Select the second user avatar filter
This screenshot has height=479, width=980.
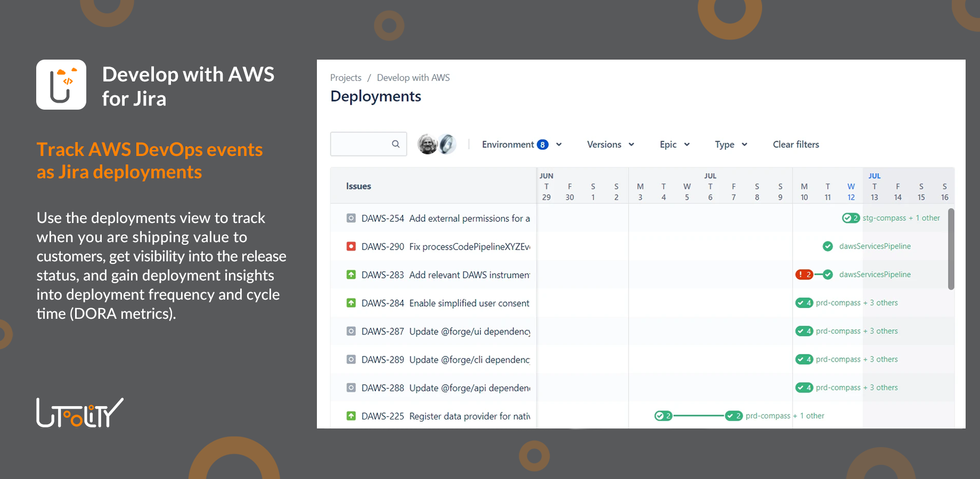pyautogui.click(x=447, y=144)
